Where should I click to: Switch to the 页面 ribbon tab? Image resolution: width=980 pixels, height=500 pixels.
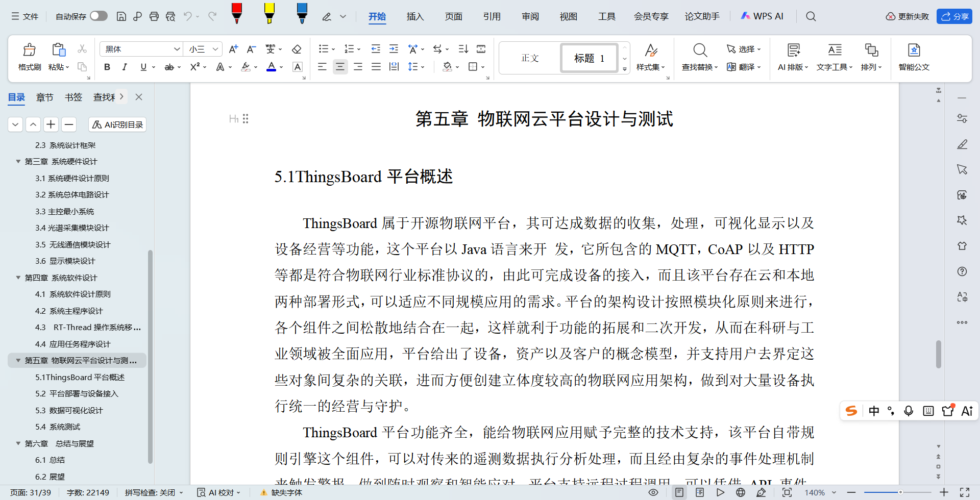453,16
